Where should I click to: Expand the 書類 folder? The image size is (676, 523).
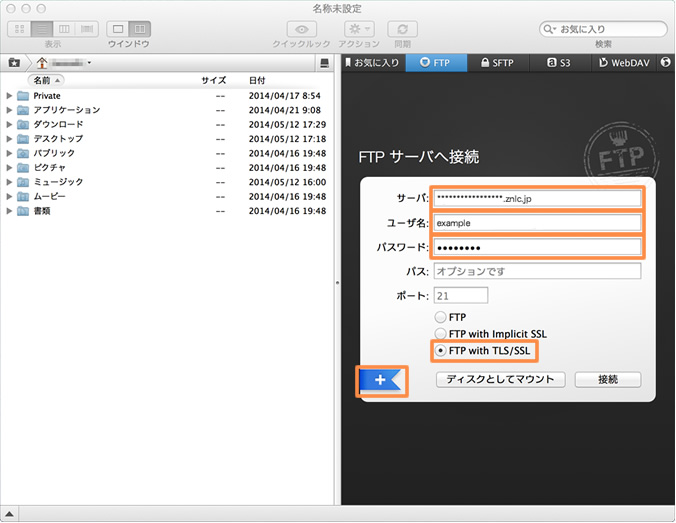pyautogui.click(x=9, y=211)
